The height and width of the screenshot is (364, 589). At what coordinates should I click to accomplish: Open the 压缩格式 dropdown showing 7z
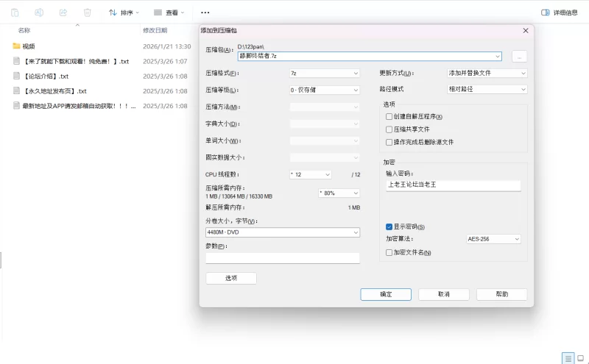[325, 74]
